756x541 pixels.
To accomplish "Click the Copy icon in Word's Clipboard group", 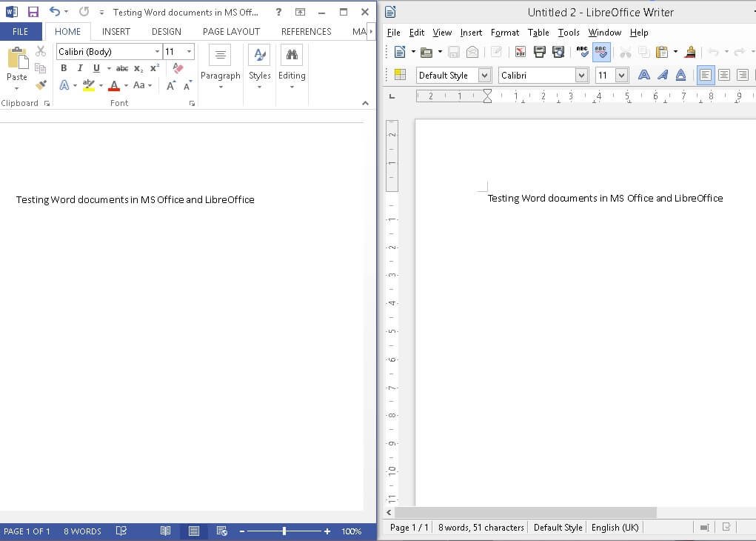I will [41, 68].
